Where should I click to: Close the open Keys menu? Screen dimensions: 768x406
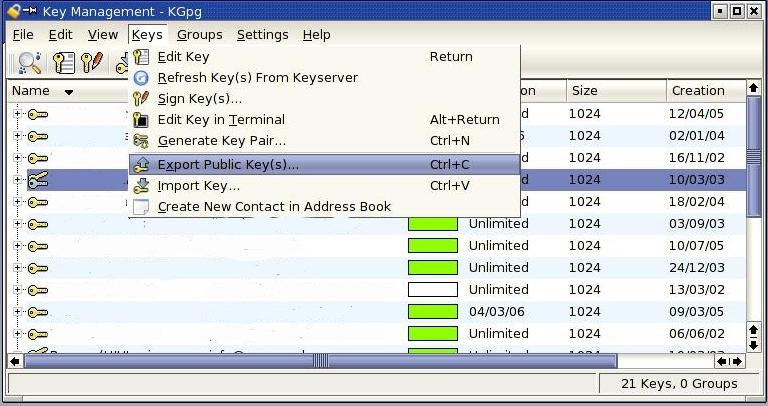coord(147,35)
